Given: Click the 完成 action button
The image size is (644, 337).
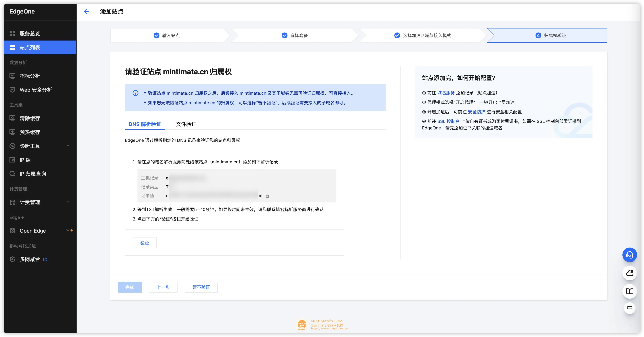Looking at the screenshot, I should 130,287.
